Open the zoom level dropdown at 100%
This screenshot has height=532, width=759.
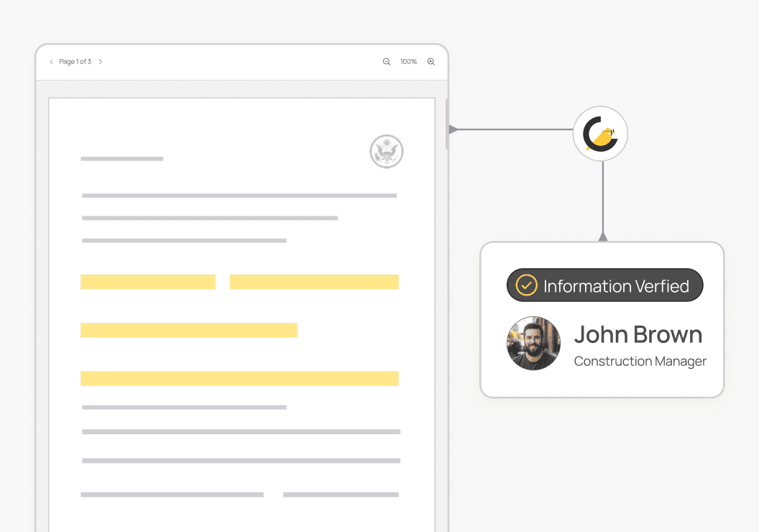click(x=408, y=62)
